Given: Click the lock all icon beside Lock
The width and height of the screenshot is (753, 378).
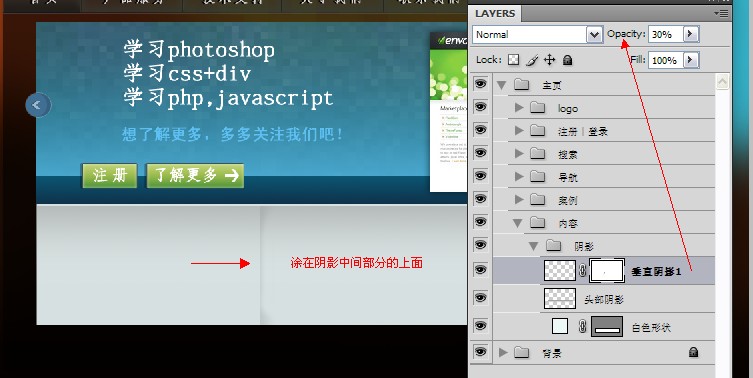Looking at the screenshot, I should (x=567, y=60).
